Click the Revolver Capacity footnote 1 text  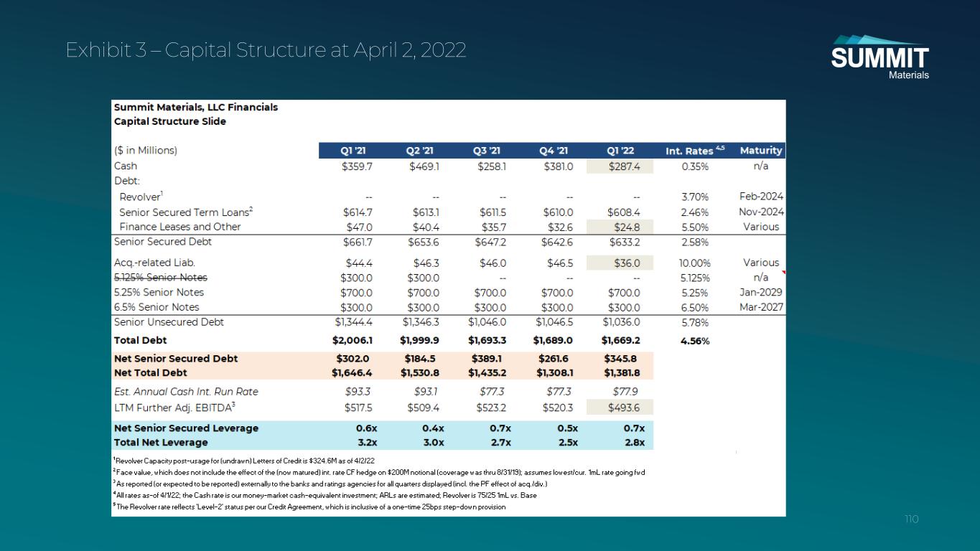(245, 461)
